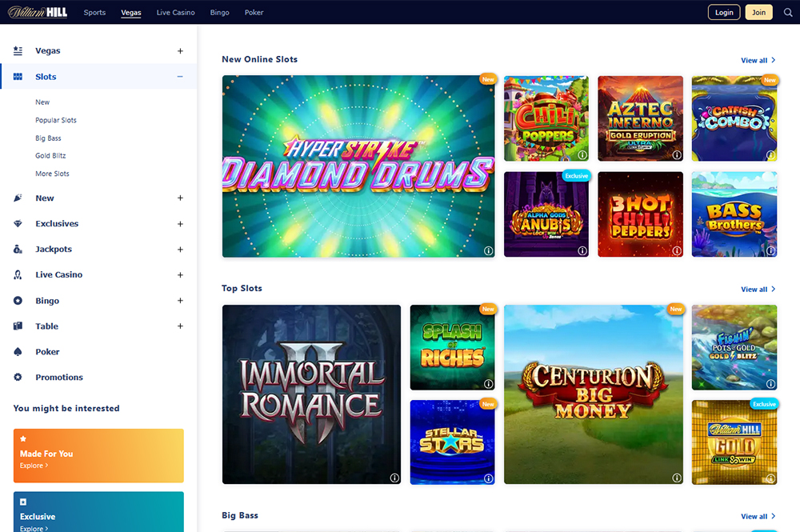Open Popular Slots submenu item
The image size is (800, 532).
[56, 120]
